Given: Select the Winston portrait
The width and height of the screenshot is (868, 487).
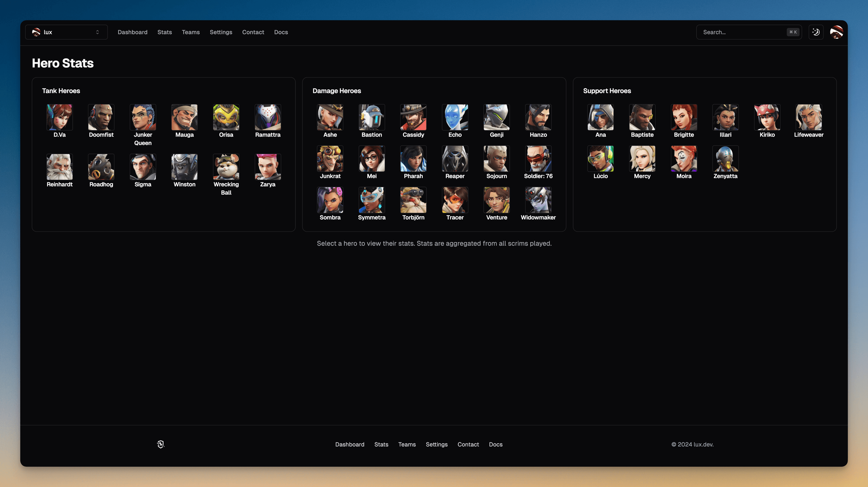Looking at the screenshot, I should point(184,167).
